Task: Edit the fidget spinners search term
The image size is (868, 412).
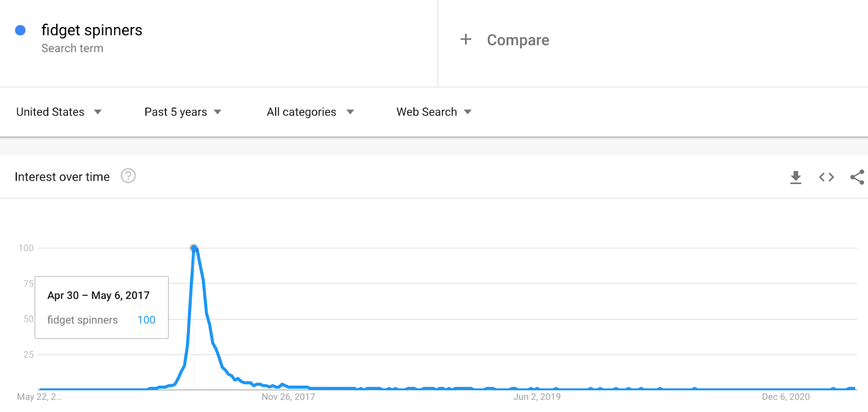Action: coord(92,30)
